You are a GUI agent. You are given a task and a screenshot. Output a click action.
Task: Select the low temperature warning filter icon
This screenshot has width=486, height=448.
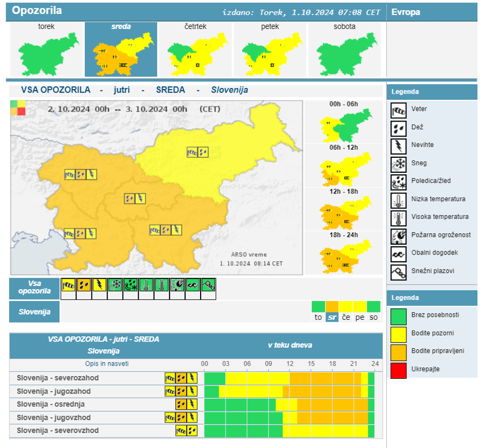[x=146, y=286]
